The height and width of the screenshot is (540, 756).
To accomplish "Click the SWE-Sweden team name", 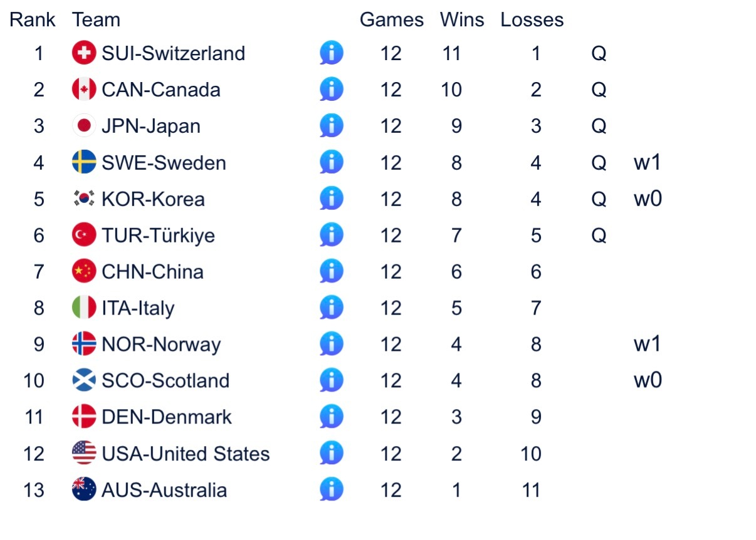I will pyautogui.click(x=164, y=163).
